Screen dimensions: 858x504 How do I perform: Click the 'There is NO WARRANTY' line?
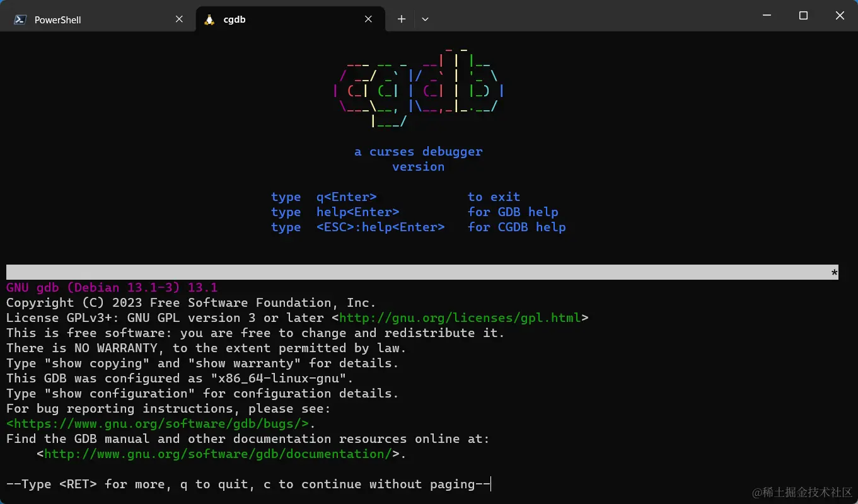point(207,348)
